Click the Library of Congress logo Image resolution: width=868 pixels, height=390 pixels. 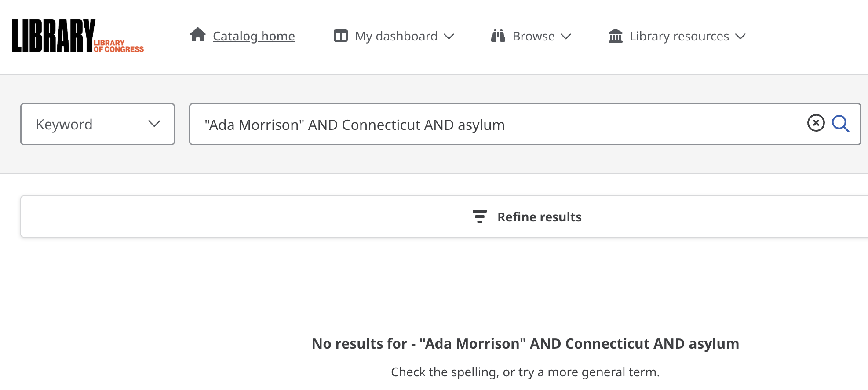(78, 36)
